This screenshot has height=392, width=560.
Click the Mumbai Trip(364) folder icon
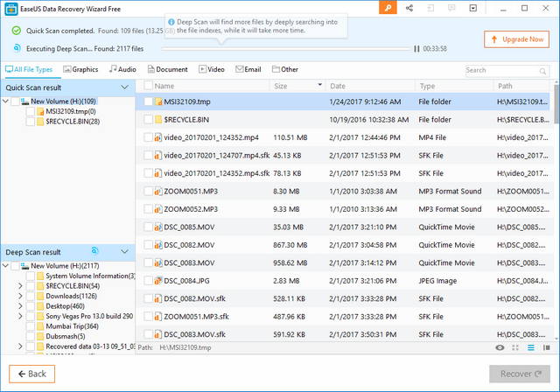pyautogui.click(x=40, y=326)
